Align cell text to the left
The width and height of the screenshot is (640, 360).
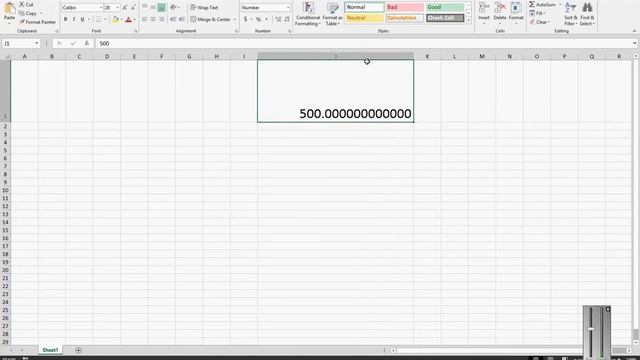[144, 19]
